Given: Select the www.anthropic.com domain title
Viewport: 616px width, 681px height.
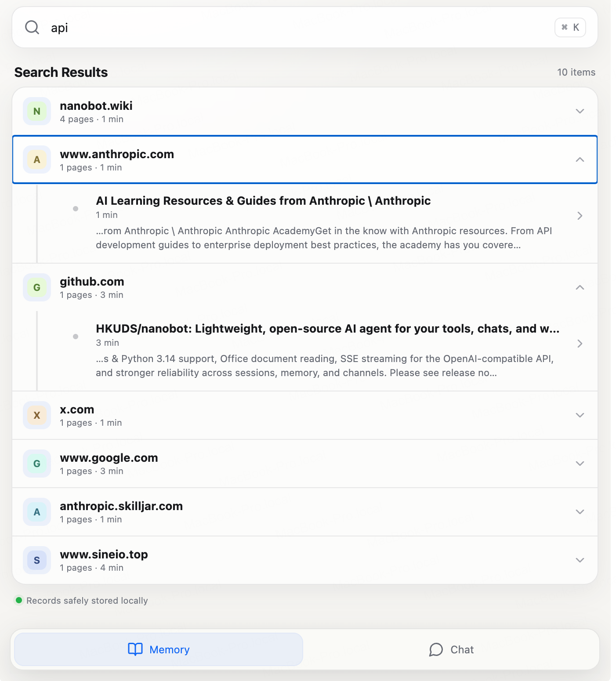Looking at the screenshot, I should tap(117, 154).
